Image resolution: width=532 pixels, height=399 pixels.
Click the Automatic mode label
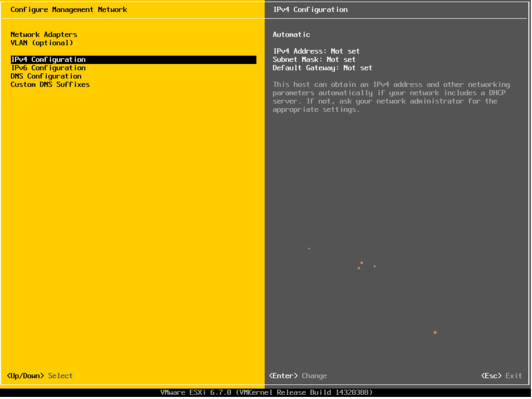tap(291, 35)
